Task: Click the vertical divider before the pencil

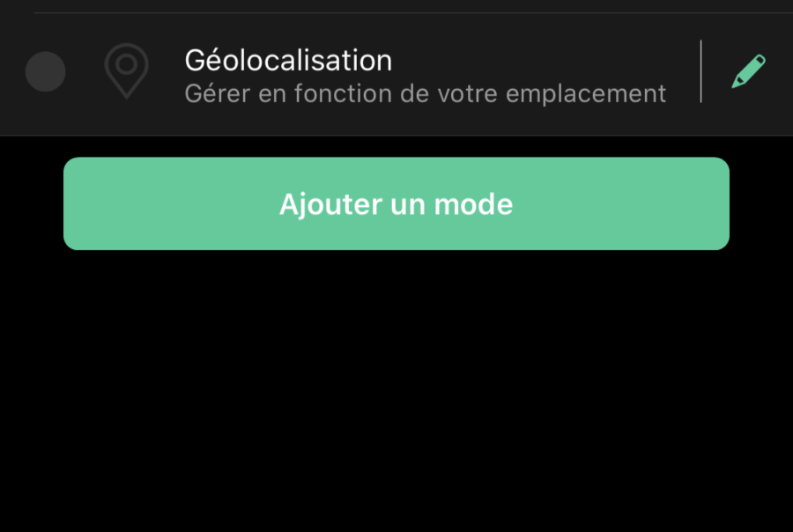Action: click(701, 71)
